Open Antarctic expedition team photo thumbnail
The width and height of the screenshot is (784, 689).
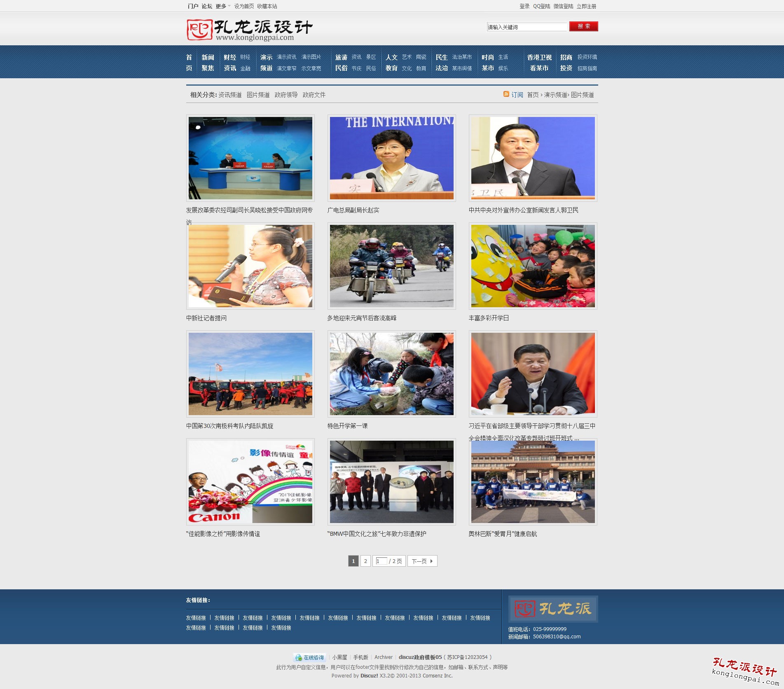(250, 374)
